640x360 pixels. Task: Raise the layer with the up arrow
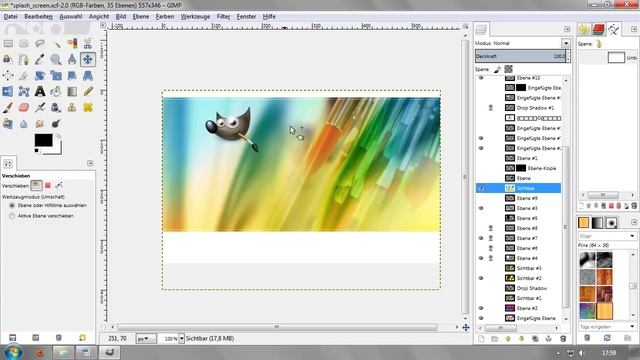coord(508,339)
